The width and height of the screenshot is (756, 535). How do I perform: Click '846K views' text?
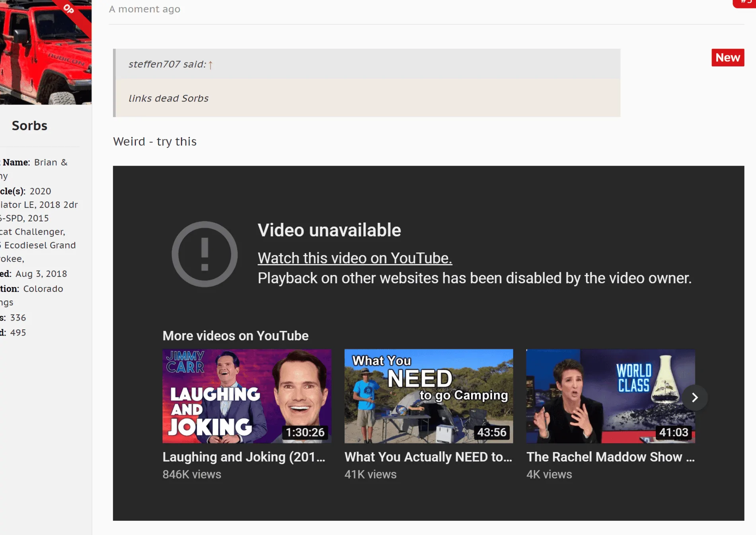pyautogui.click(x=192, y=475)
